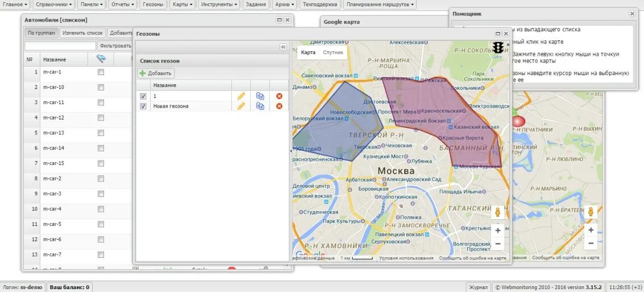Viewport: 644px width, 292px height.
Task: Switch the geozone map to Спутник view
Action: click(333, 52)
